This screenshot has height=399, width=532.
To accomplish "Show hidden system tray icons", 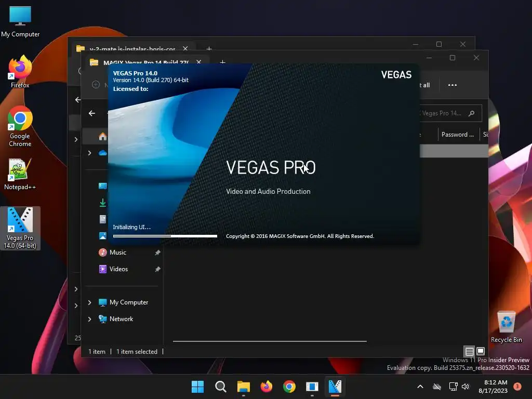I will (x=420, y=387).
